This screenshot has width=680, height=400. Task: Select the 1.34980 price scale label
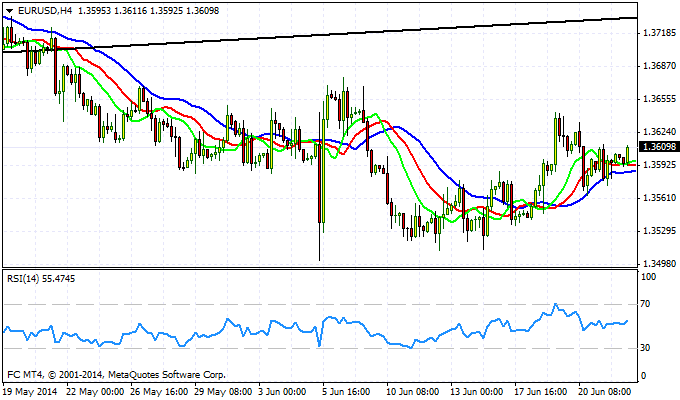point(659,264)
